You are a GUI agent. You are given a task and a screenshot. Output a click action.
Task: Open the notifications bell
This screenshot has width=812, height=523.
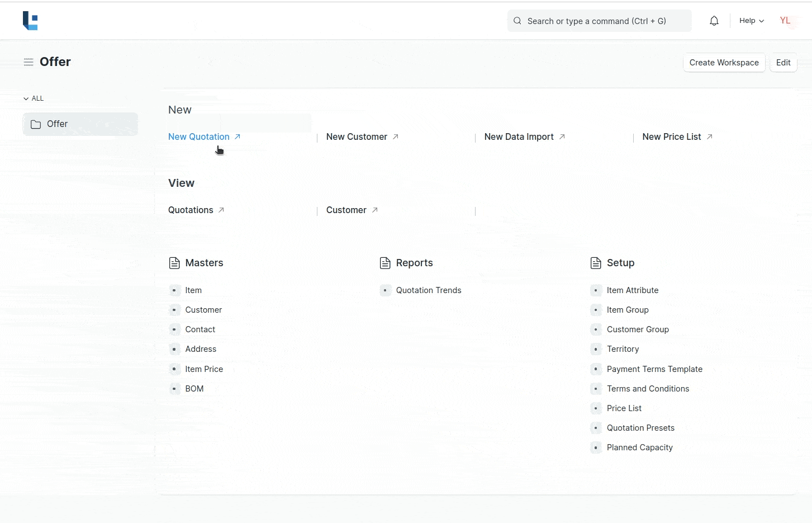[x=714, y=21]
